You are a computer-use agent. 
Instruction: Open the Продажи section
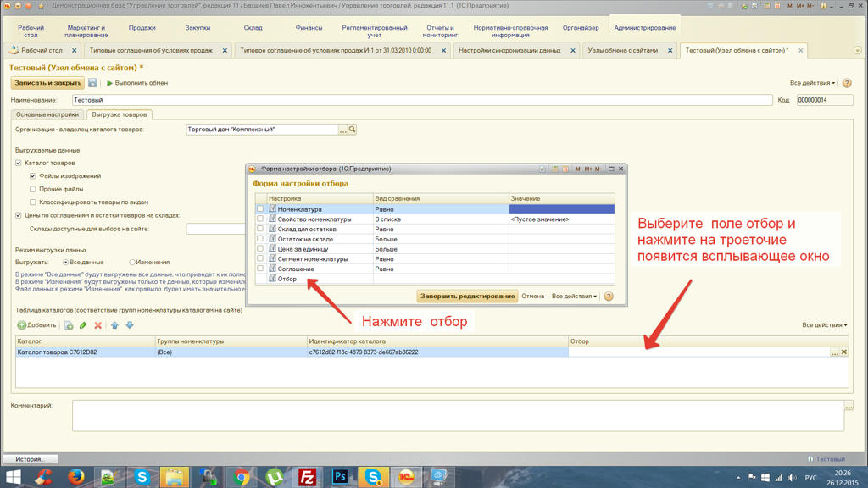point(142,28)
